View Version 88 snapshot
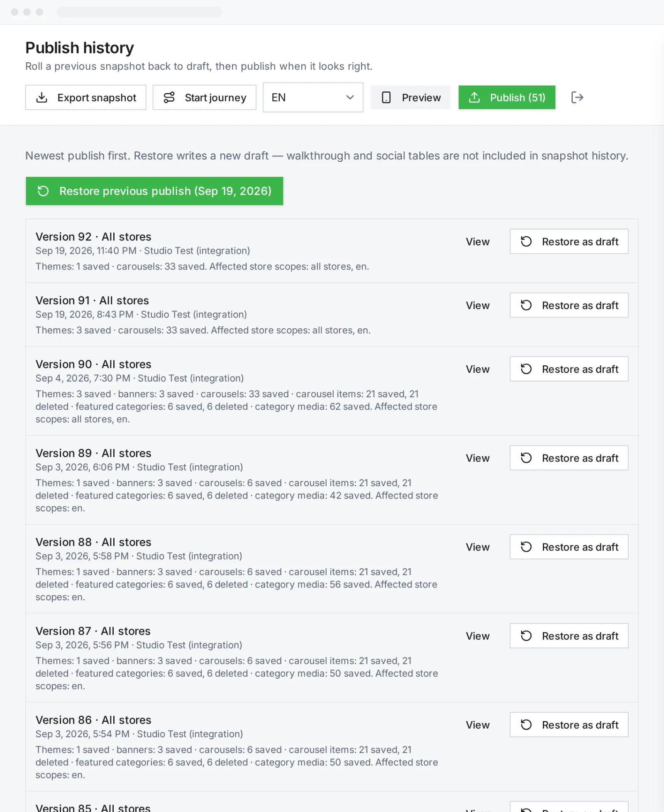Viewport: 664px width, 812px height. (478, 547)
